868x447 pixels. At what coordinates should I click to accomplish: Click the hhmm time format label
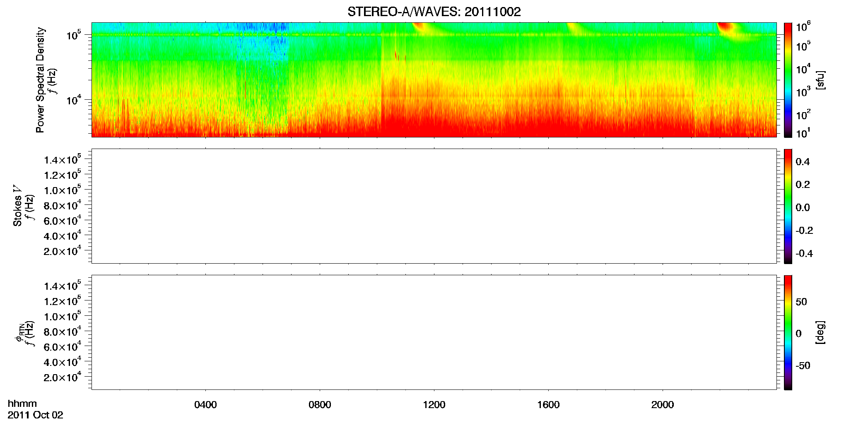point(22,404)
